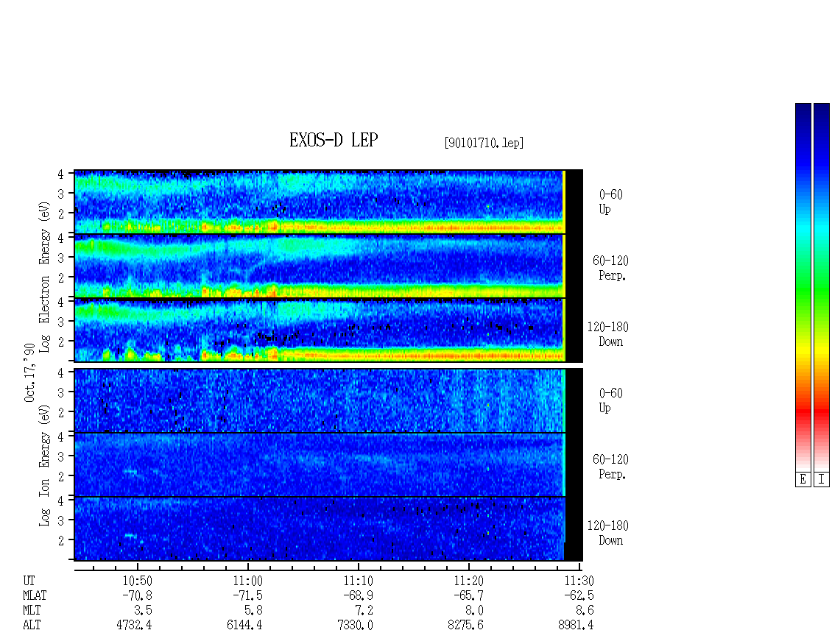Screen dimensions: 832x644
Task: Click the 11:20 UT tick value
Action: click(468, 581)
